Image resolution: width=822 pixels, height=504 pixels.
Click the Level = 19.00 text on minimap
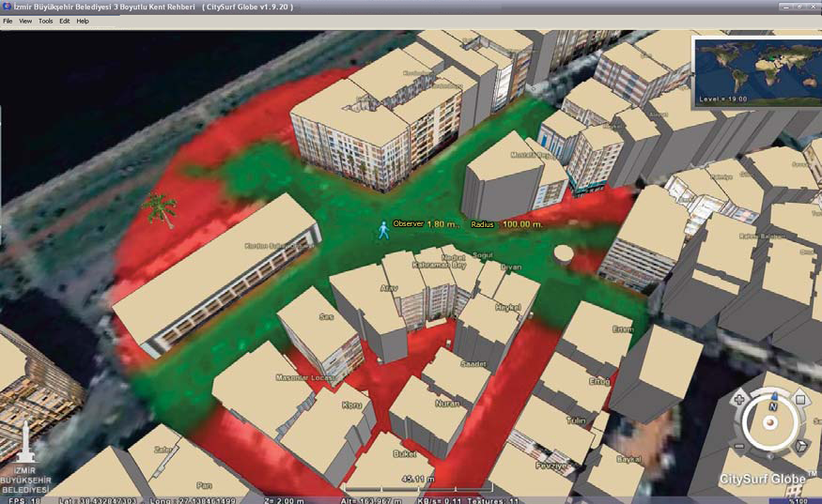pos(723,99)
